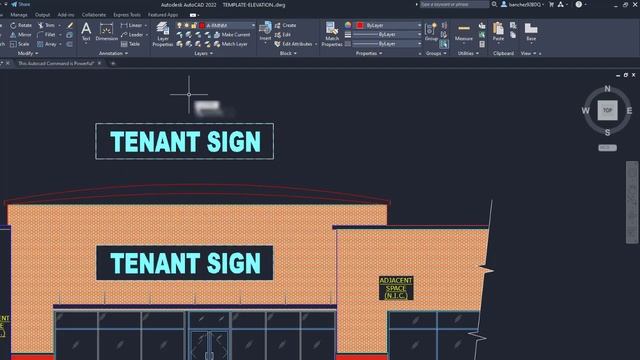Image resolution: width=640 pixels, height=360 pixels.
Task: Open the Insert block tool
Action: (x=265, y=31)
